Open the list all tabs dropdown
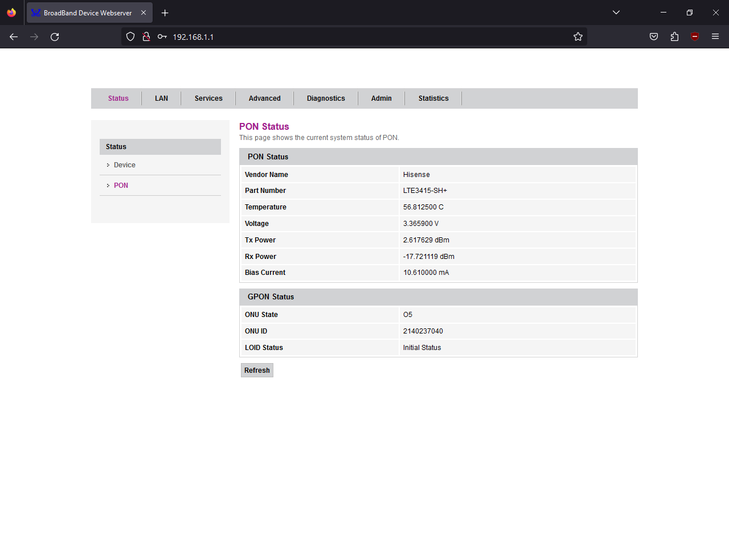Image resolution: width=729 pixels, height=560 pixels. click(x=616, y=13)
